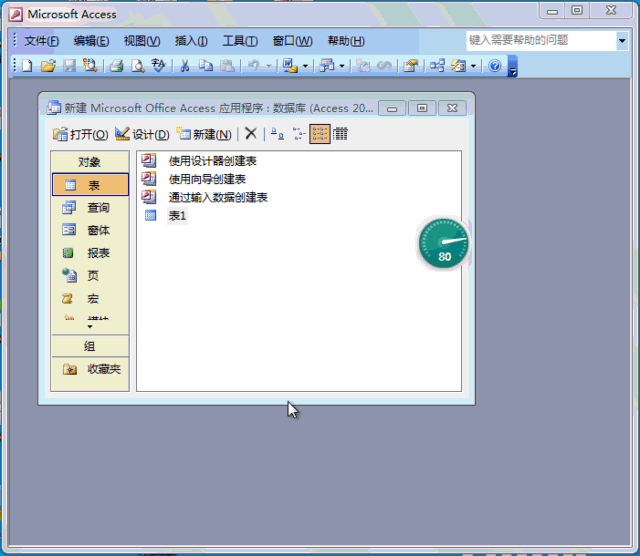Click the 设计(D) button
This screenshot has height=556, width=640.
point(142,134)
